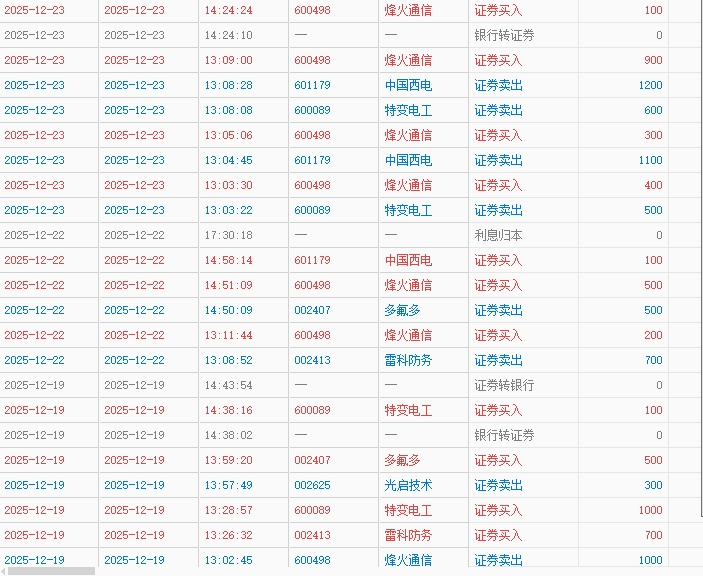The width and height of the screenshot is (703, 576).
Task: Click the 14:38:02 time cell
Action: 229,435
